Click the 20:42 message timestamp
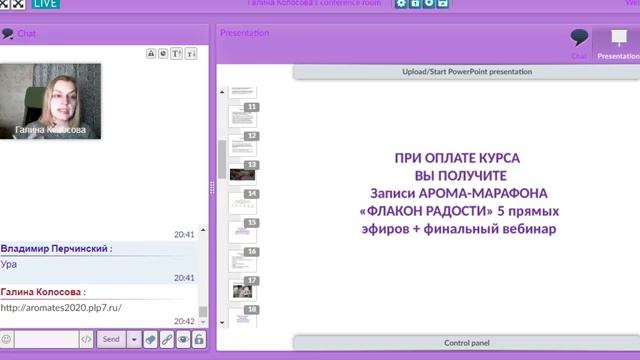640x360 pixels. [x=184, y=321]
